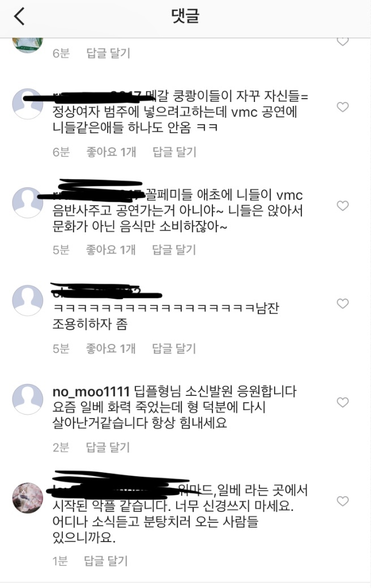Reply to no_moo1111's comment
The width and height of the screenshot is (371, 588).
(108, 448)
